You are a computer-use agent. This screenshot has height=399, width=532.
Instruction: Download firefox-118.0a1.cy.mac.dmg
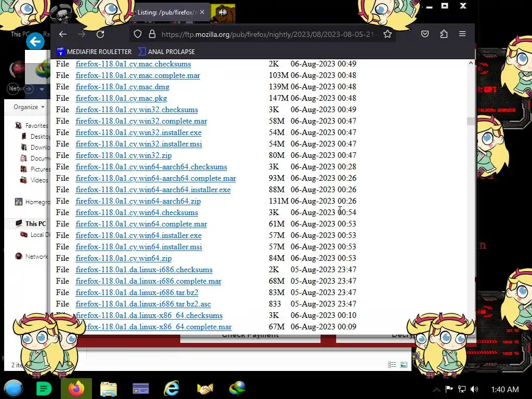[123, 87]
